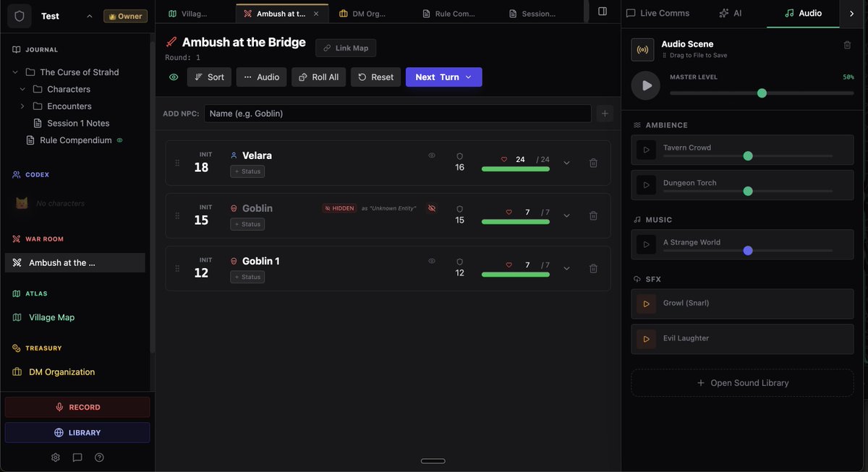Edit Velara's current HP value 24
Viewport: 868px width, 472px height.
pyautogui.click(x=520, y=159)
